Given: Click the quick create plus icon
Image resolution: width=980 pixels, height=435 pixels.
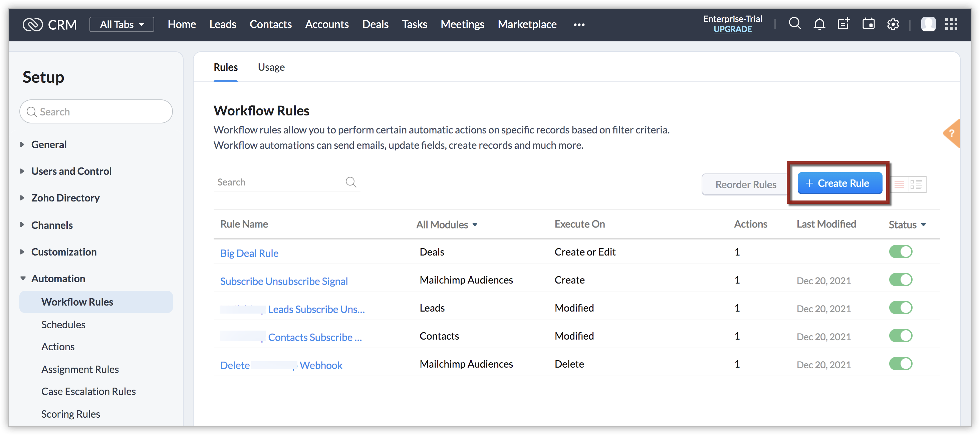Looking at the screenshot, I should [843, 24].
